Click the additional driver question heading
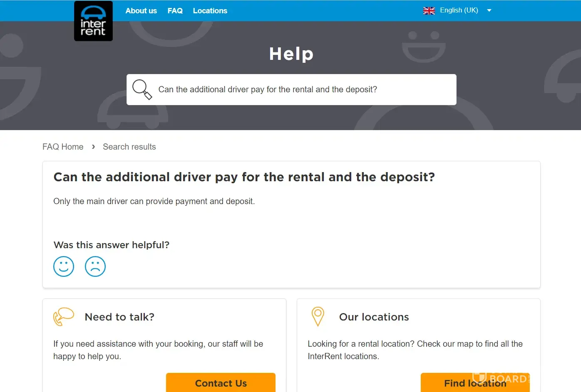Image resolution: width=581 pixels, height=392 pixels. coord(244,177)
